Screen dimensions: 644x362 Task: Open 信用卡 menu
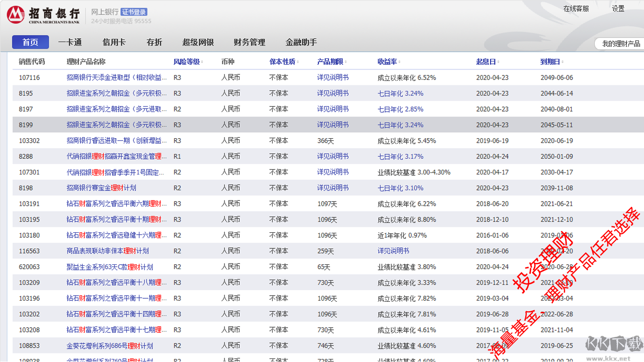coord(114,42)
